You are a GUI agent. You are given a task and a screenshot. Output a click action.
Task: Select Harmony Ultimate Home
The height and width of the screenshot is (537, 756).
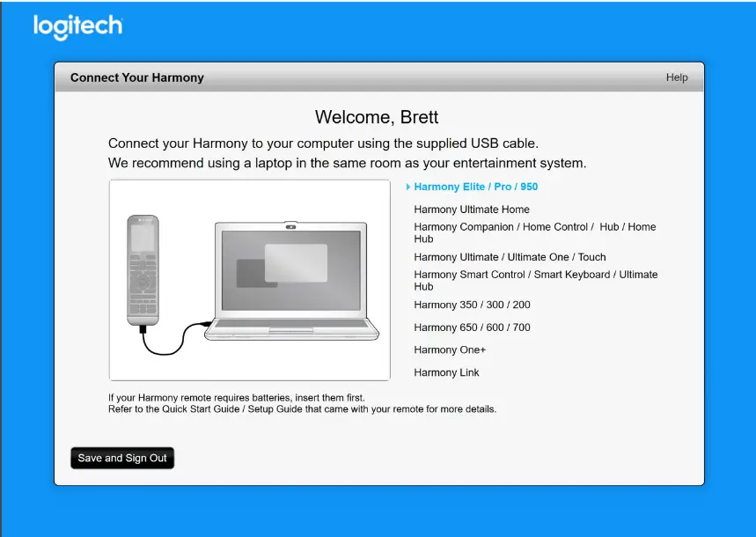(x=472, y=210)
